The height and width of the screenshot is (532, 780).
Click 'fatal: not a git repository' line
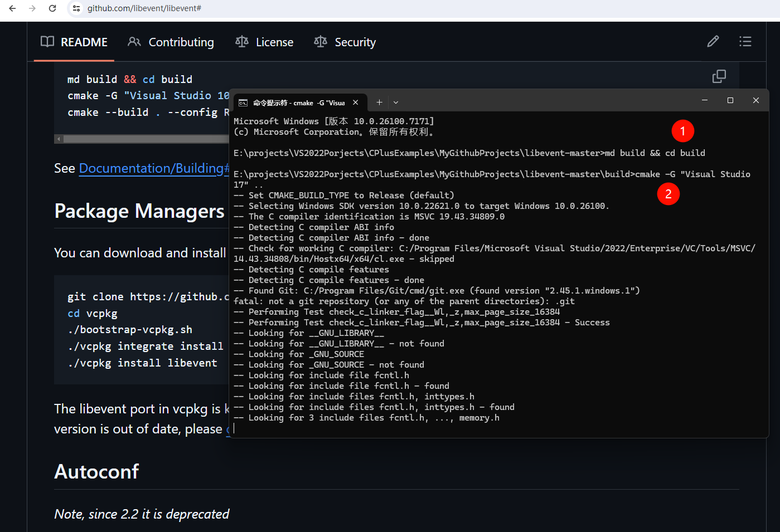(x=404, y=301)
